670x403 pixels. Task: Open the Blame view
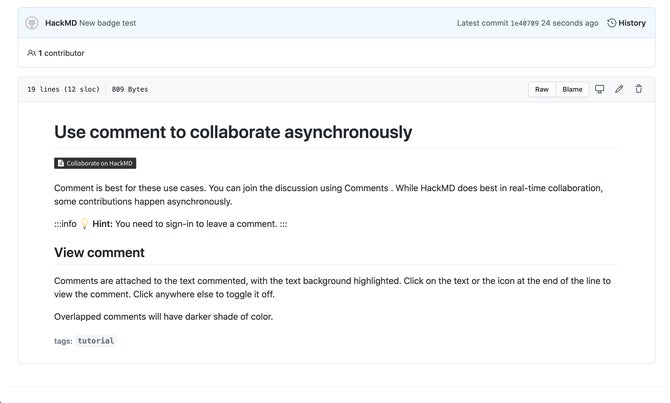[x=572, y=89]
